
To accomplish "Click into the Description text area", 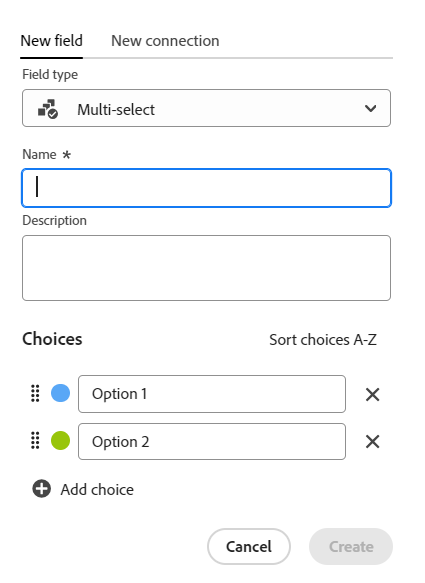I will [206, 268].
